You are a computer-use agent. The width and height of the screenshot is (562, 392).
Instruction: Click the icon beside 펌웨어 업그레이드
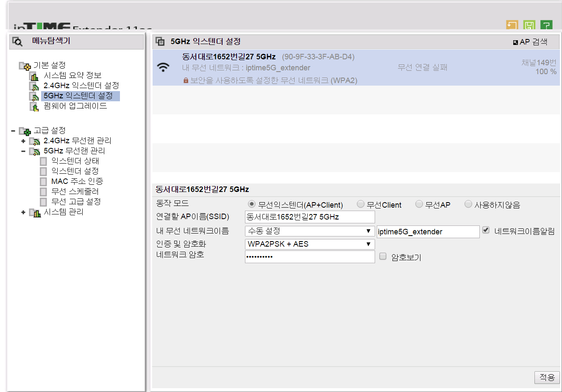click(34, 106)
